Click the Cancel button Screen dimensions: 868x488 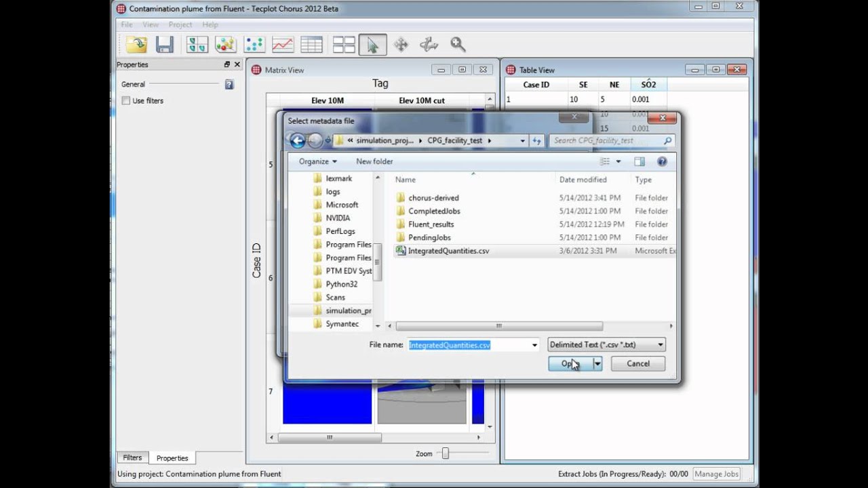[x=637, y=364]
